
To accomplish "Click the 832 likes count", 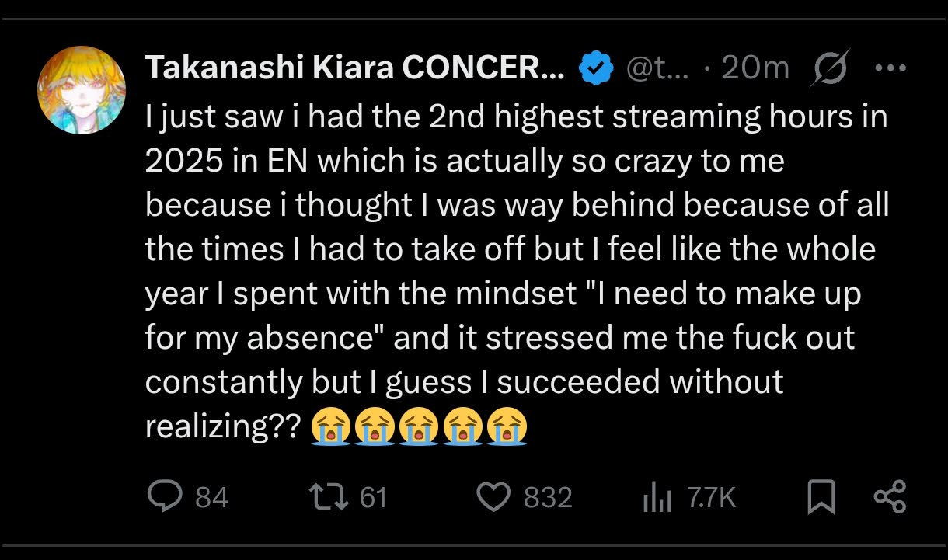I will [x=548, y=497].
